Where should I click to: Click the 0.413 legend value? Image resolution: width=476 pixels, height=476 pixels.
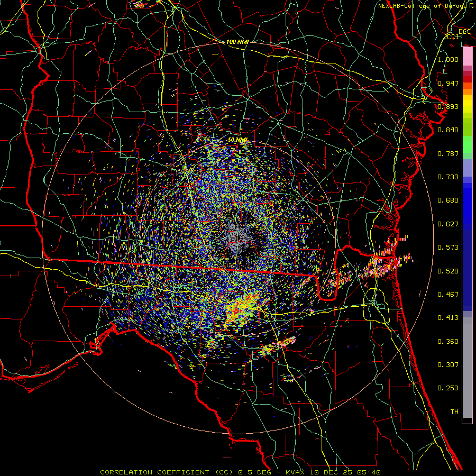pos(448,318)
